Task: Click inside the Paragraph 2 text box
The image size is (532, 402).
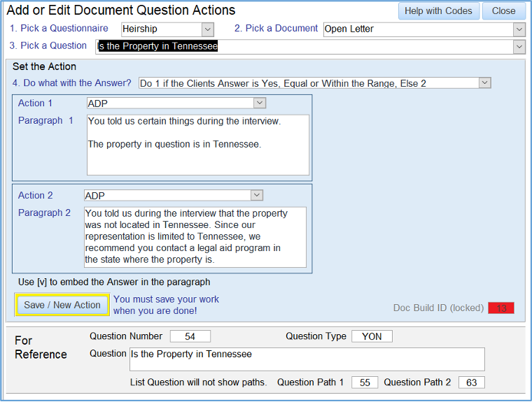Action: pyautogui.click(x=195, y=237)
